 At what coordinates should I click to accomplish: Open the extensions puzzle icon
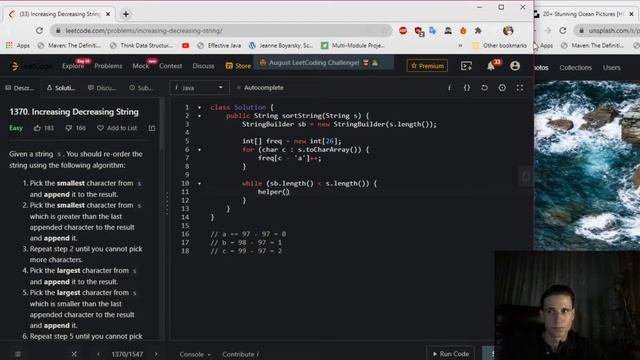[478, 31]
